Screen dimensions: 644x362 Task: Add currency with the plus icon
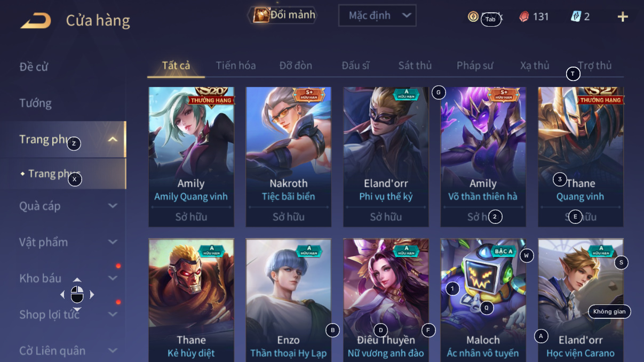coord(623,17)
